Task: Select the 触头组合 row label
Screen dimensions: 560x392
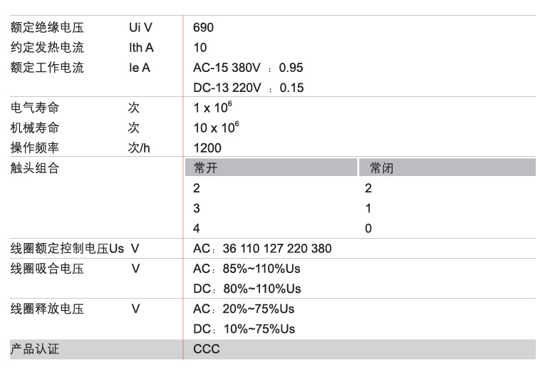Action: point(35,168)
